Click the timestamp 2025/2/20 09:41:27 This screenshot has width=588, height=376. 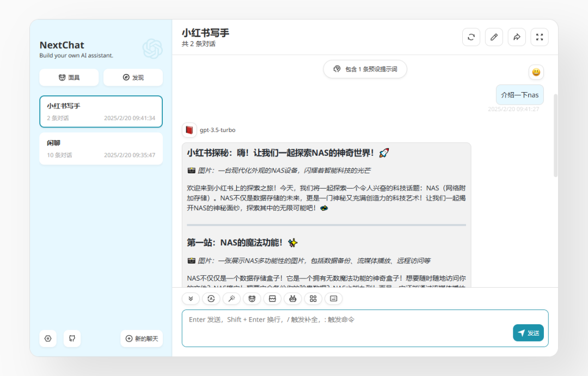coord(513,109)
